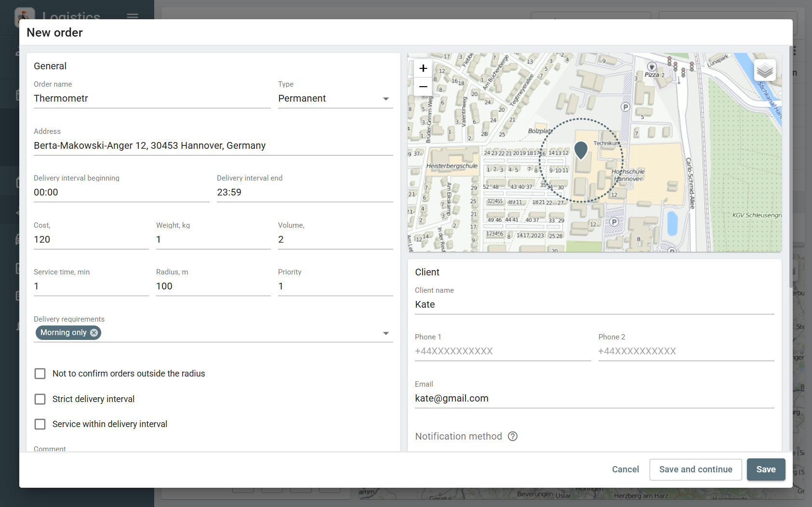Remove the Morning only requirement chip
Image resolution: width=812 pixels, height=507 pixels.
[x=94, y=333]
